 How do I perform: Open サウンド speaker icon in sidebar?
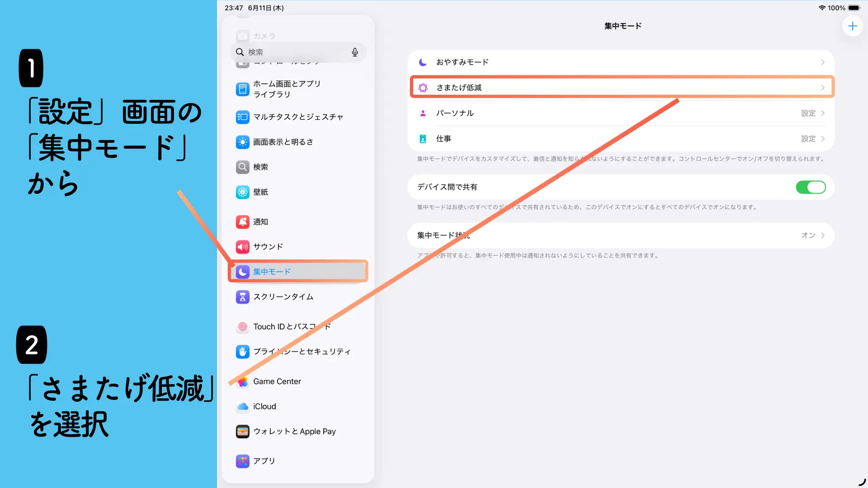tap(243, 247)
